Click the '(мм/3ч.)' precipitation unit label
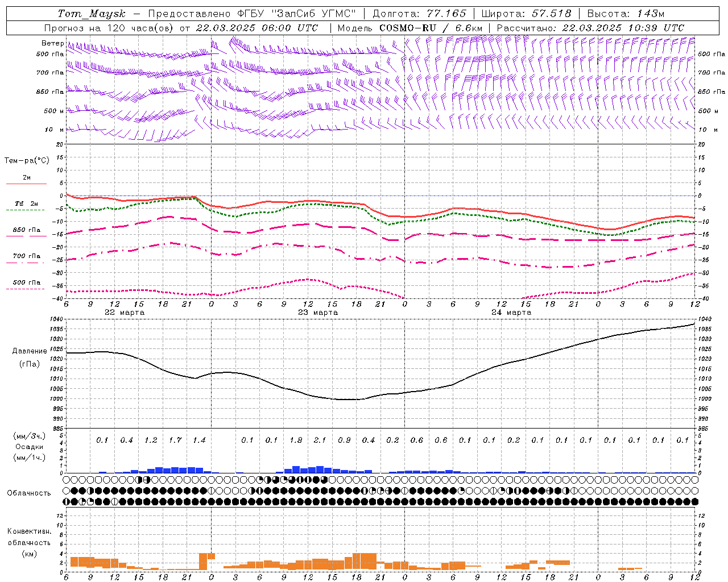Image resolution: width=728 pixels, height=582 pixels. click(29, 436)
